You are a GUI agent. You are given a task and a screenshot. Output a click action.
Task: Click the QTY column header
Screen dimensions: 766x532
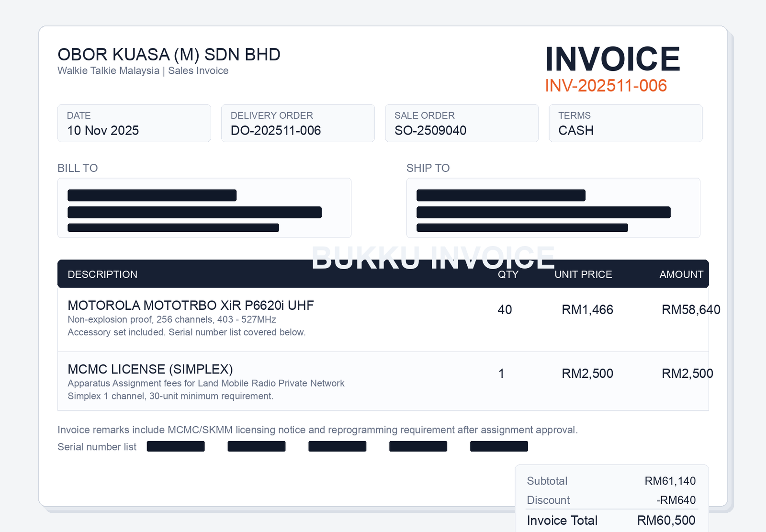click(508, 274)
